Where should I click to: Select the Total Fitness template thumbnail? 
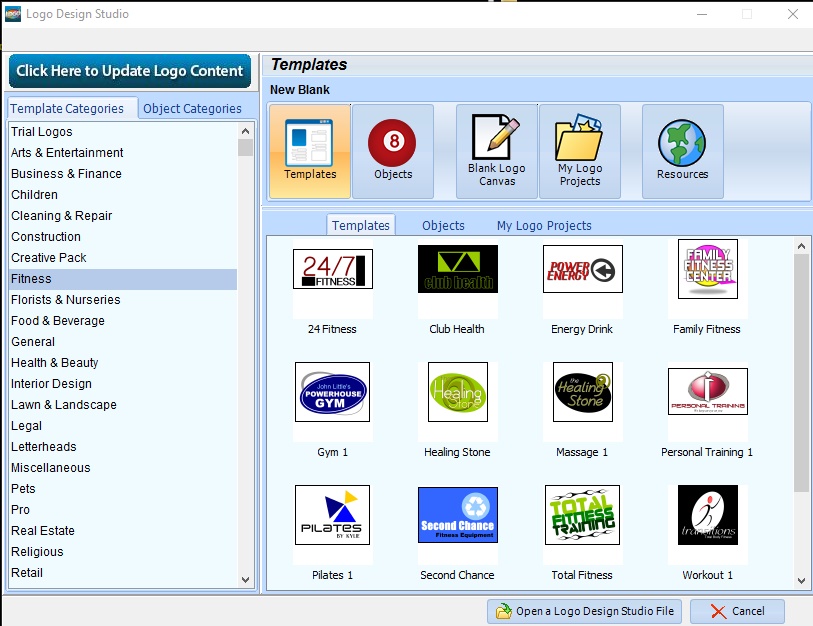click(x=582, y=515)
